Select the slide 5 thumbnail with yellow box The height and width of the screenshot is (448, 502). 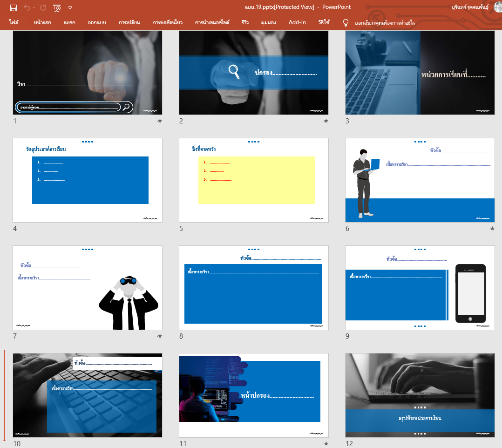click(x=254, y=180)
